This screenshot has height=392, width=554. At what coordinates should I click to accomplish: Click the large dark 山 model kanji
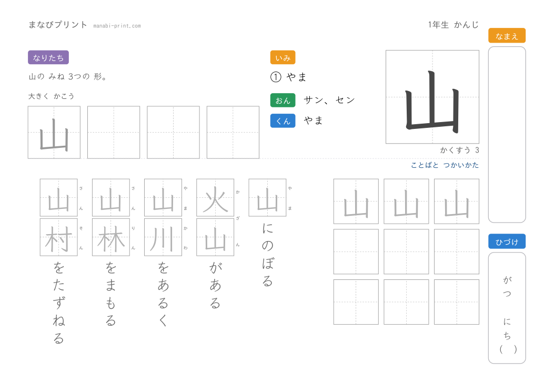point(432,102)
